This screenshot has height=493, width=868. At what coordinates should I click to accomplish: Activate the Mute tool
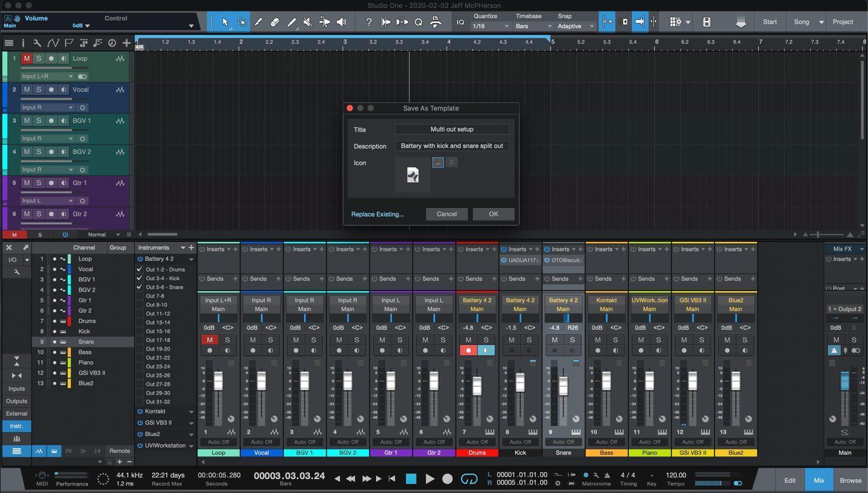tap(307, 22)
